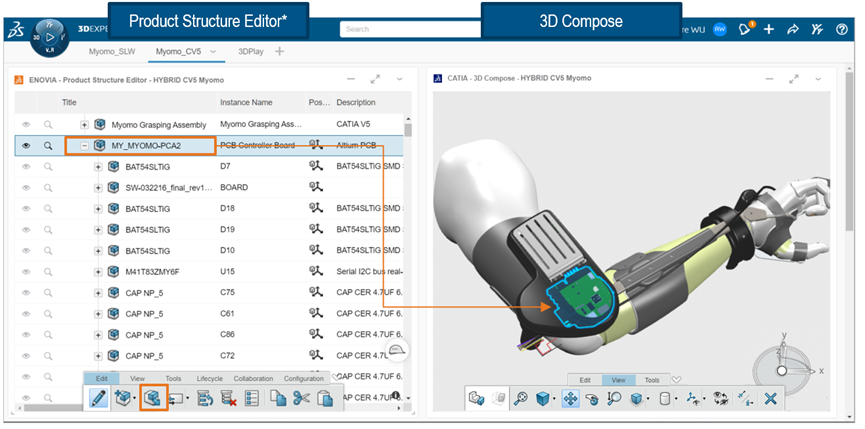Click the normal view arrows icon in 3D Compose
This screenshot has height=429, width=865.
(x=746, y=398)
